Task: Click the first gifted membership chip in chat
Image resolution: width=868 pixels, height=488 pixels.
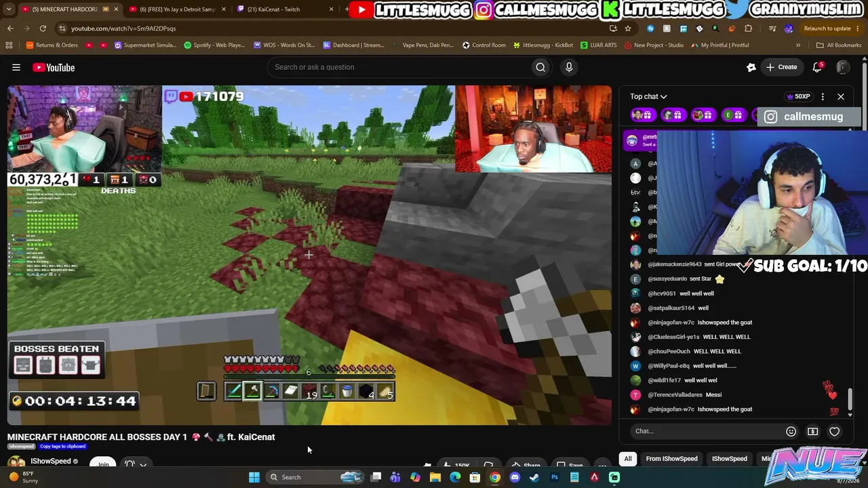Action: tap(642, 115)
